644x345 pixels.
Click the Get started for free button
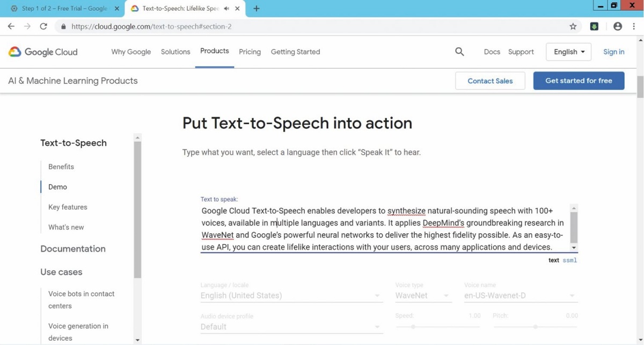point(579,81)
